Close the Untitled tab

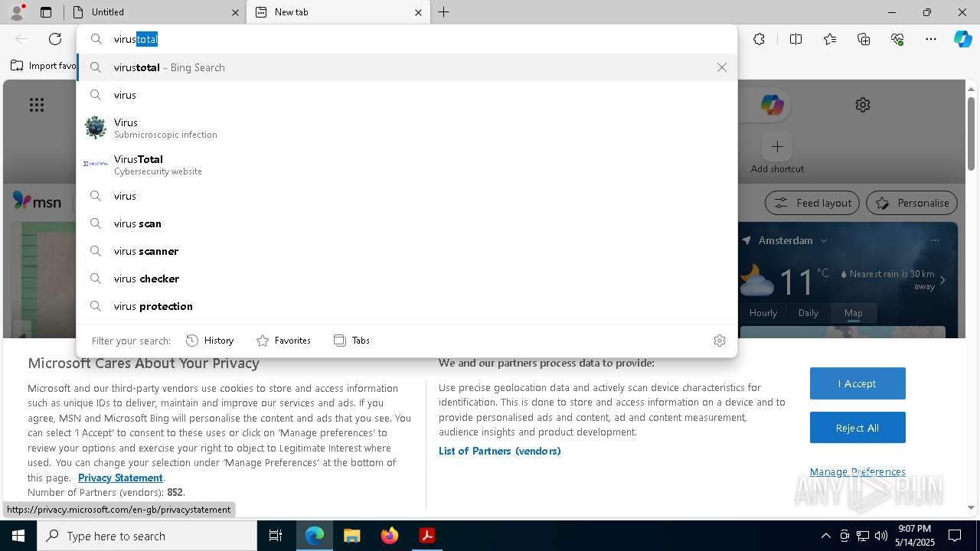[235, 12]
